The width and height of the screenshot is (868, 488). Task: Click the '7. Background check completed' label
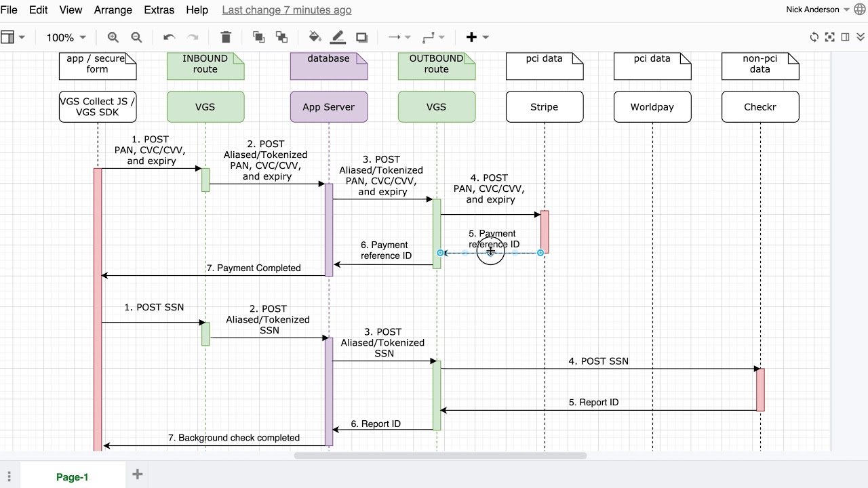pos(234,439)
